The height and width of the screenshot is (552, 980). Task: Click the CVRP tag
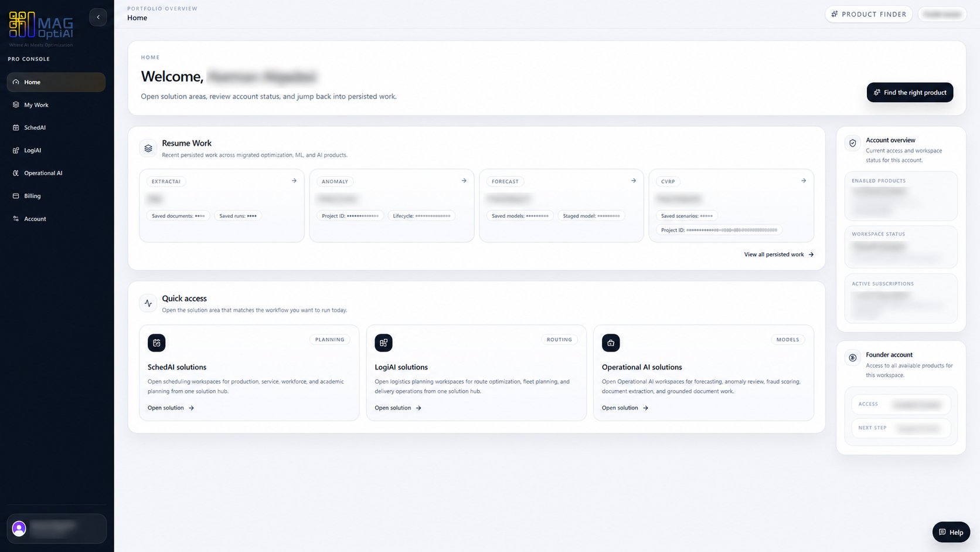(x=668, y=181)
